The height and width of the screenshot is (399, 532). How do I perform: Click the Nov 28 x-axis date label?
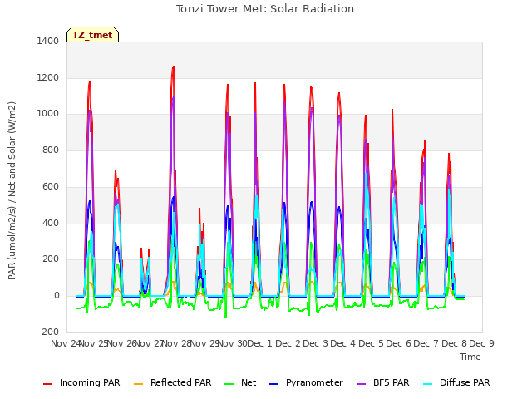pos(176,343)
